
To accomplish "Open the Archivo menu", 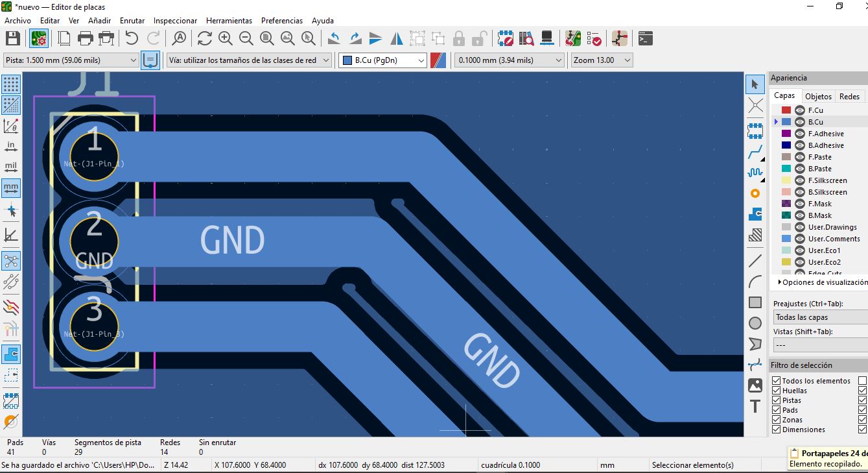I will (x=18, y=21).
